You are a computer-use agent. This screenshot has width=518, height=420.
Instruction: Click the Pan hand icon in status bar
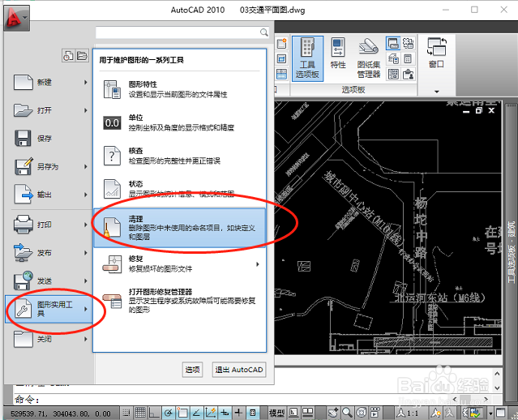coord(333,413)
